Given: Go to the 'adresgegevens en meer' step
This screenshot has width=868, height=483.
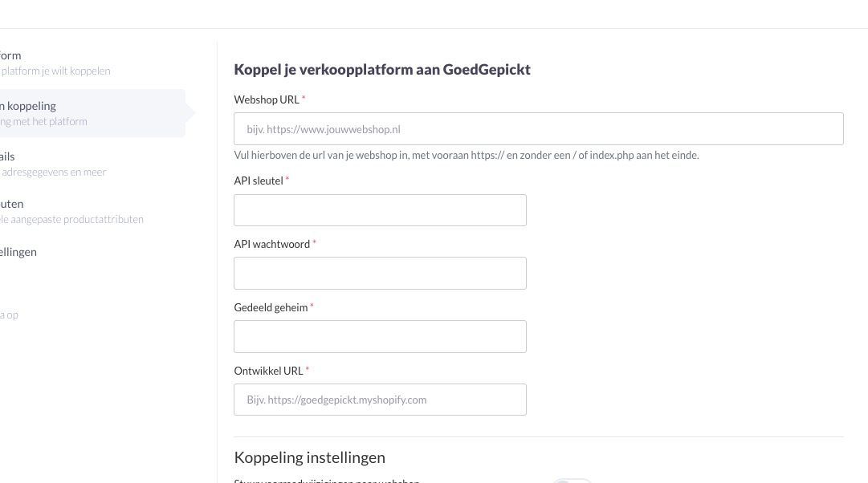Looking at the screenshot, I should click(x=53, y=164).
